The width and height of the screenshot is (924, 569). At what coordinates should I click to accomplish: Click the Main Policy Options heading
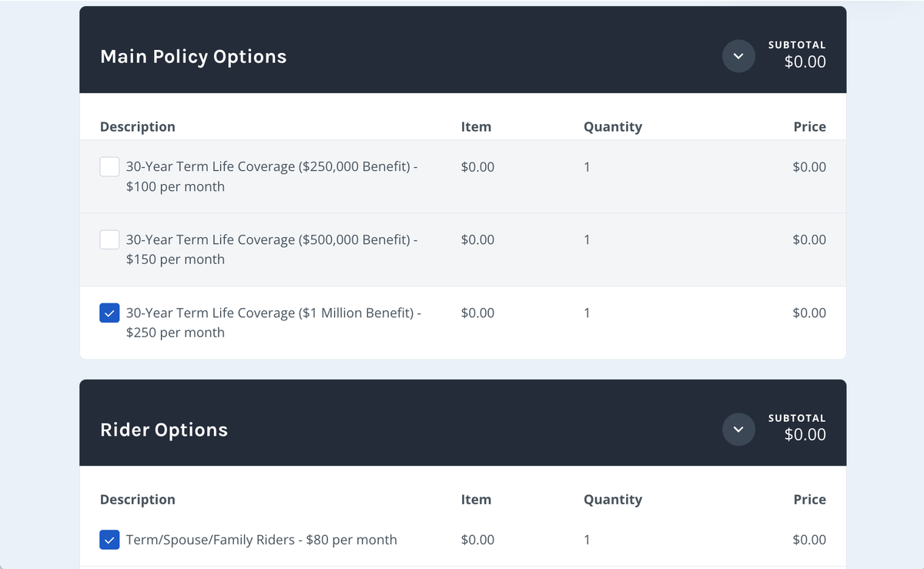(x=193, y=57)
